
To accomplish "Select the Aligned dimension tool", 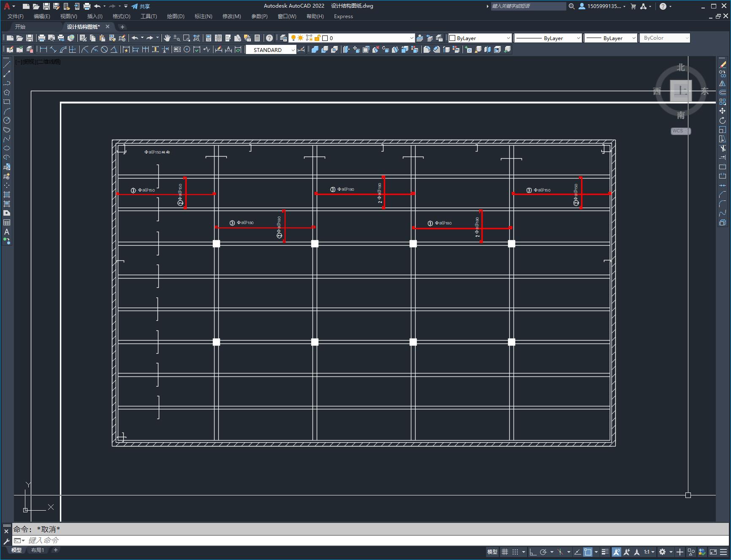I will (x=53, y=50).
